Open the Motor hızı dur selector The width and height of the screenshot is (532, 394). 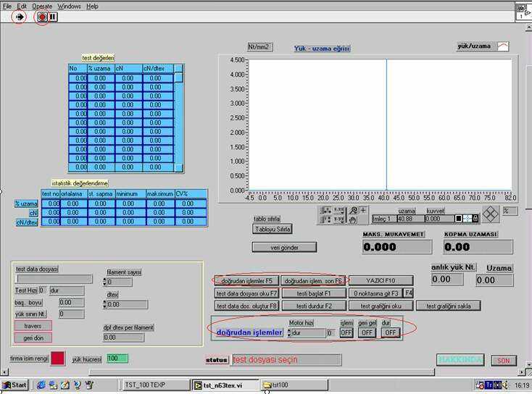tap(308, 333)
